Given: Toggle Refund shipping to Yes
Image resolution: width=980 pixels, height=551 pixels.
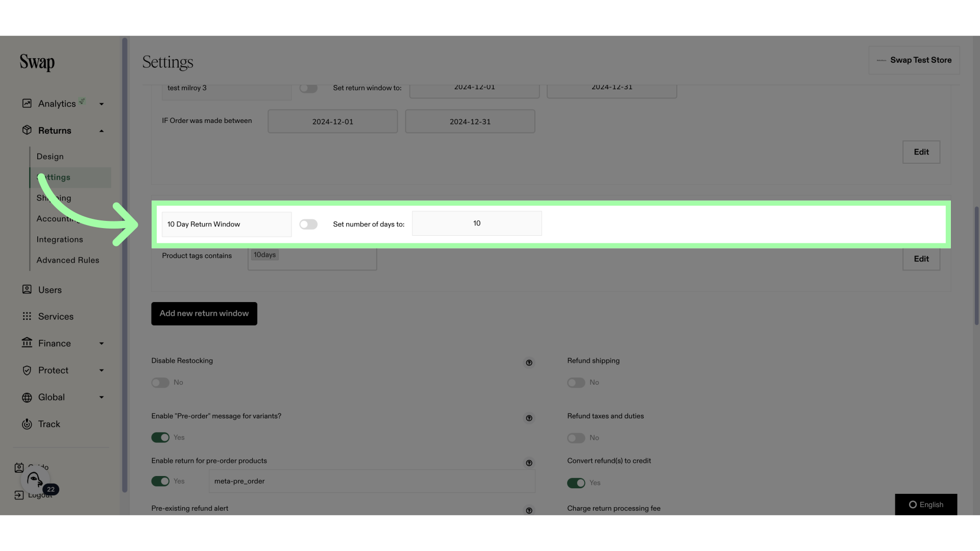Looking at the screenshot, I should 575,382.
